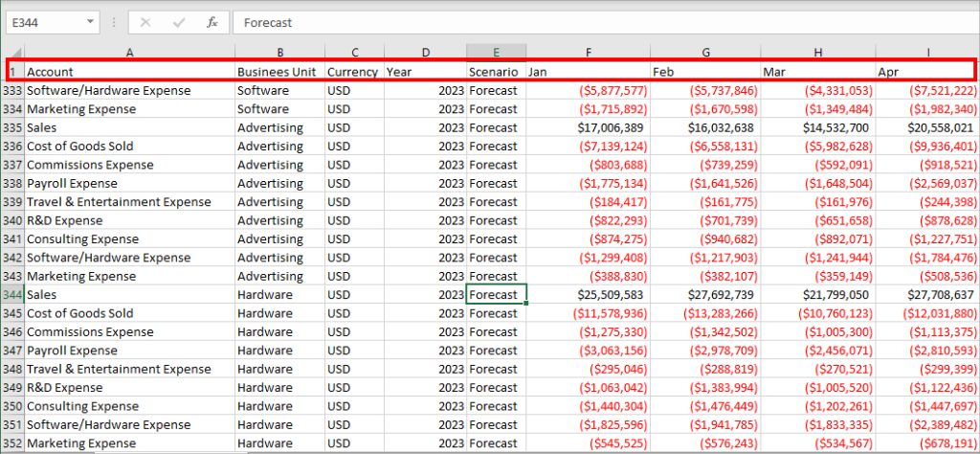This screenshot has height=454, width=980.
Task: Select column B header
Action: (280, 52)
